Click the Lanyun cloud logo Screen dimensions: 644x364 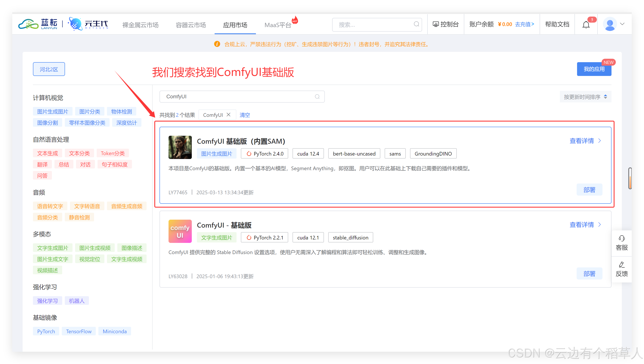coord(28,24)
